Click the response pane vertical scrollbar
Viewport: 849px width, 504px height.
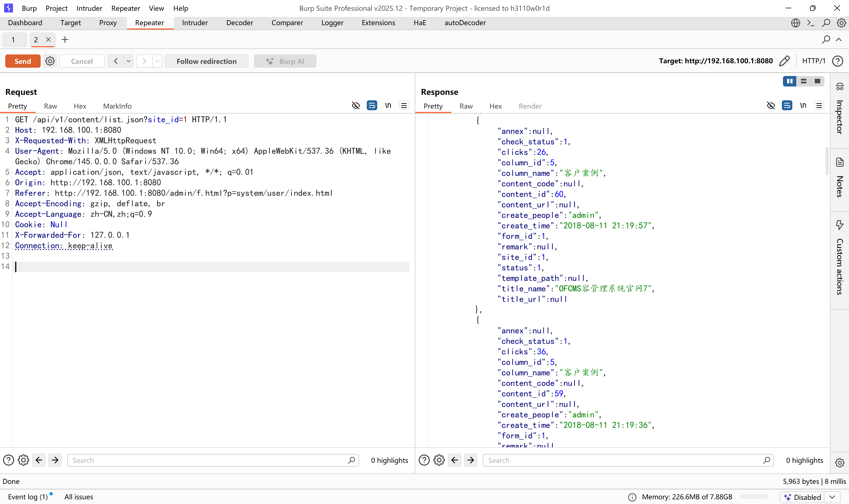point(827,161)
